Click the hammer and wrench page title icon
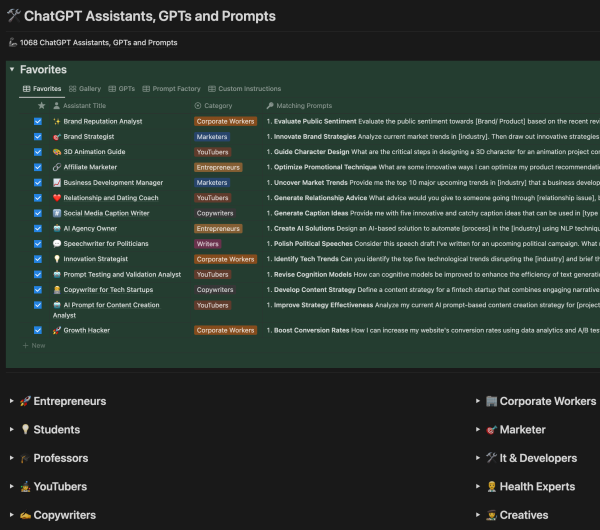Image resolution: width=600 pixels, height=530 pixels. click(x=14, y=16)
